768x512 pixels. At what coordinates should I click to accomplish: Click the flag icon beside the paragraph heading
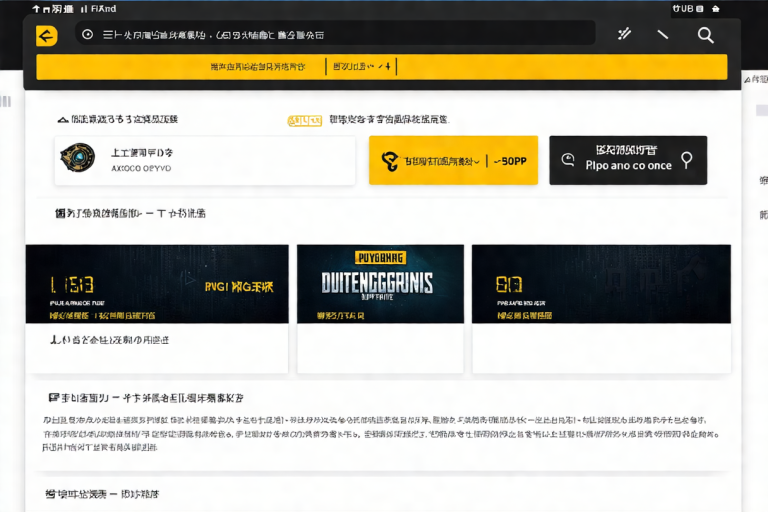pyautogui.click(x=54, y=397)
